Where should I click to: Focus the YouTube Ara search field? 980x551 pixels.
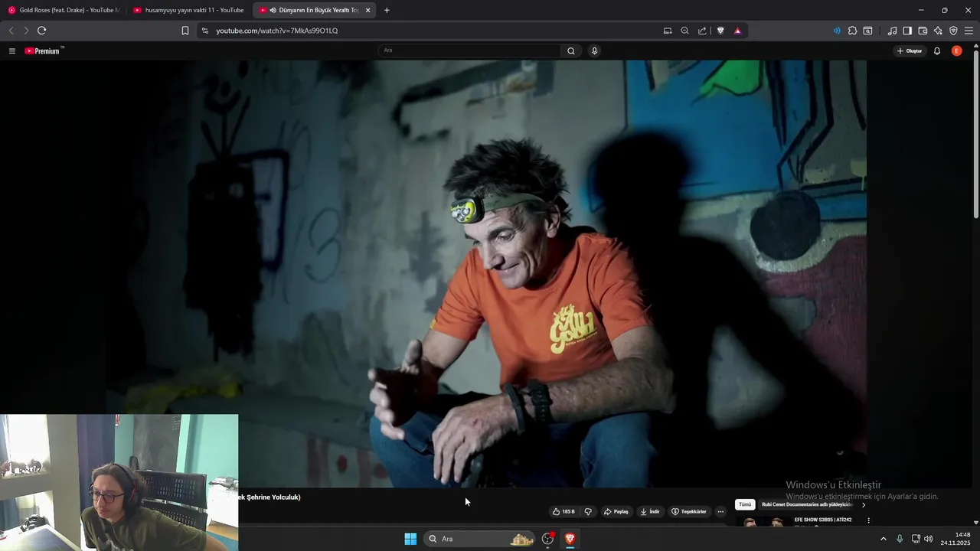(470, 51)
